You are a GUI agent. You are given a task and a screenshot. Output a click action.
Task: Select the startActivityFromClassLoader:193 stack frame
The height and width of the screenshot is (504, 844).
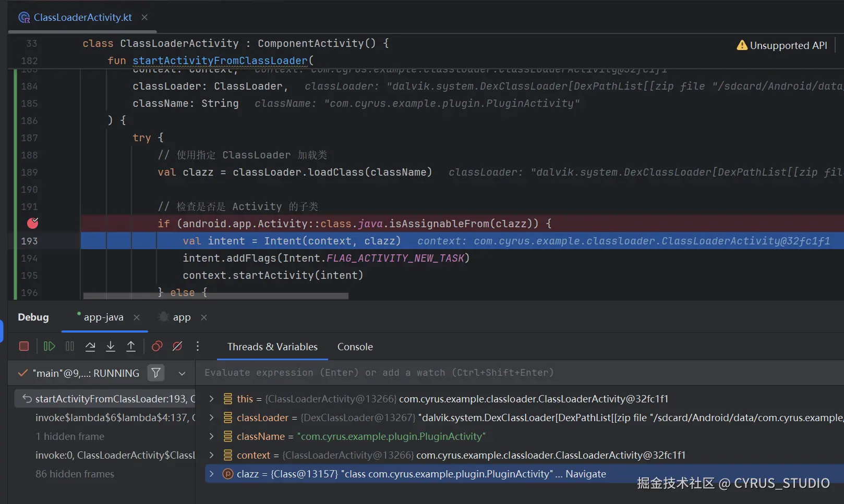[105, 399]
